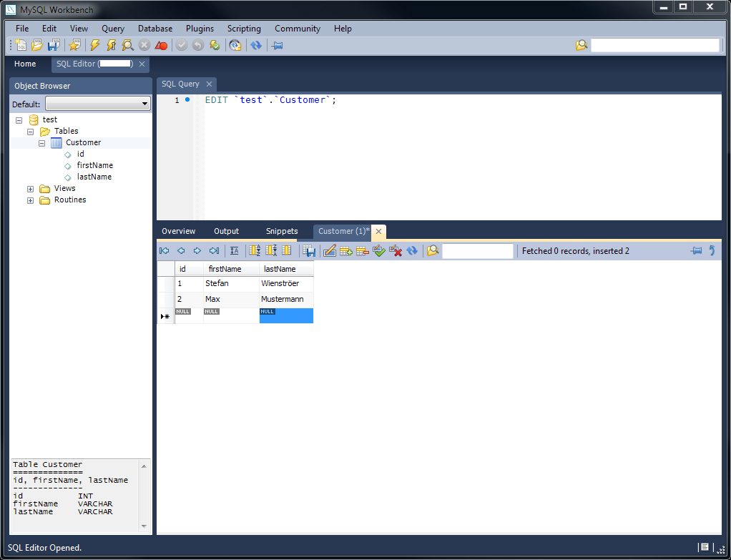The height and width of the screenshot is (560, 731).
Task: Open the Query menu
Action: point(113,29)
